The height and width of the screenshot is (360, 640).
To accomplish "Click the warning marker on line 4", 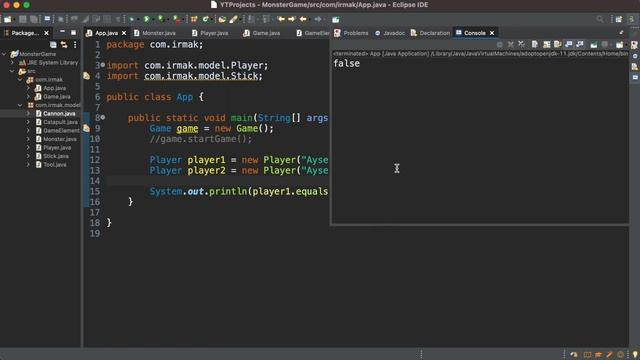I will pyautogui.click(x=87, y=76).
